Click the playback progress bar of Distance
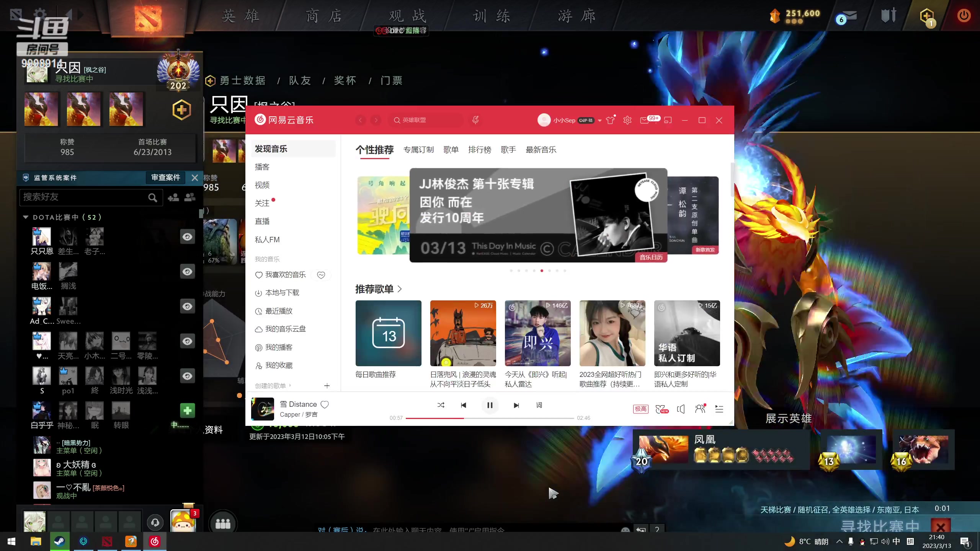980x551 pixels. 490,418
